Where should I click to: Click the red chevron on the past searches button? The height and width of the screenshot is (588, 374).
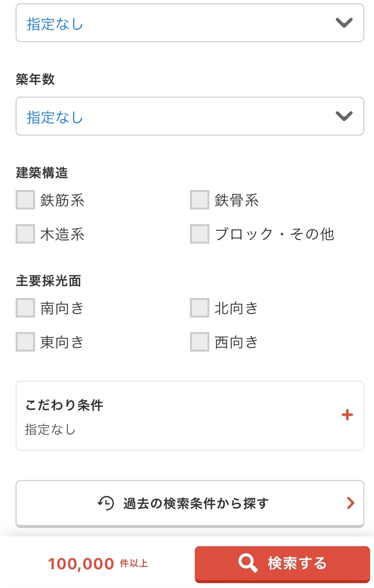click(x=350, y=503)
